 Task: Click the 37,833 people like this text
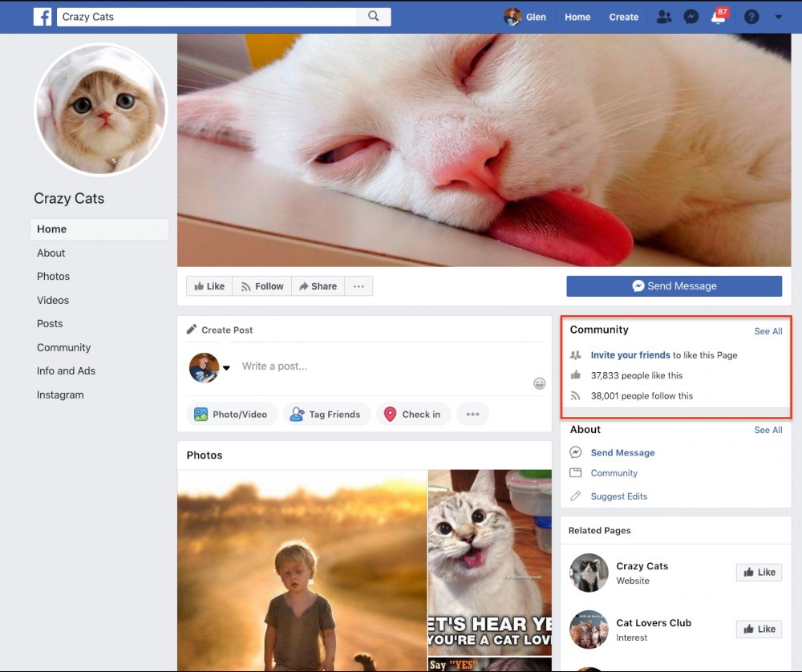636,375
